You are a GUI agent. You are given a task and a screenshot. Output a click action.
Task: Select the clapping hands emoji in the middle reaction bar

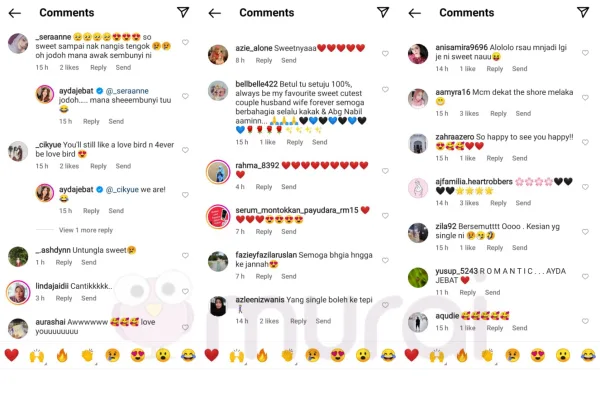[287, 355]
